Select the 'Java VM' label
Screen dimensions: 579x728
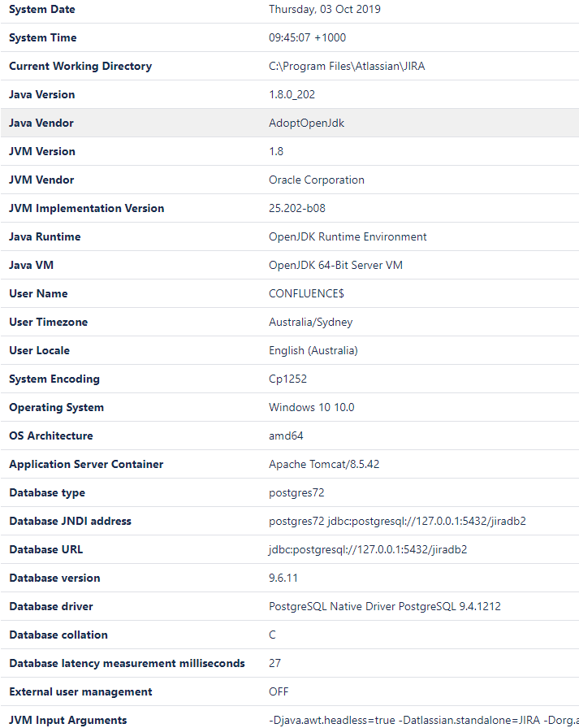tap(31, 265)
